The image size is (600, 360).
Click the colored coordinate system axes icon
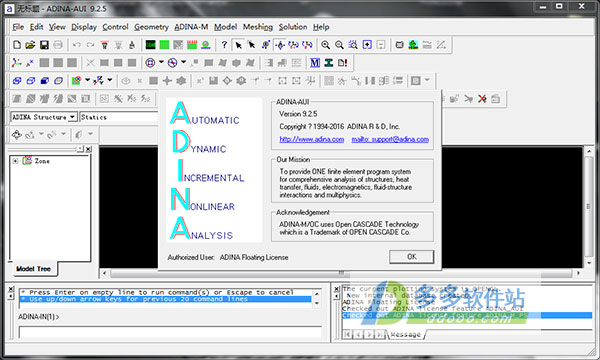[x=16, y=62]
